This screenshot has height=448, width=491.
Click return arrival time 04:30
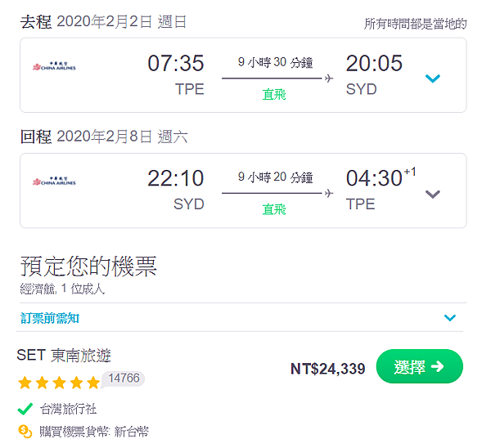[x=374, y=178]
